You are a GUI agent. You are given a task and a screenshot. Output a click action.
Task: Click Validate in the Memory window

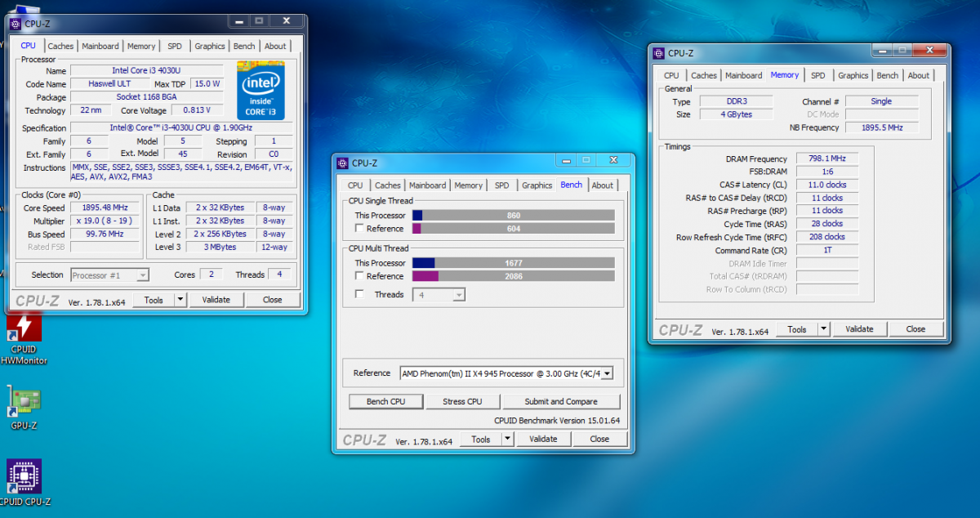pyautogui.click(x=859, y=329)
